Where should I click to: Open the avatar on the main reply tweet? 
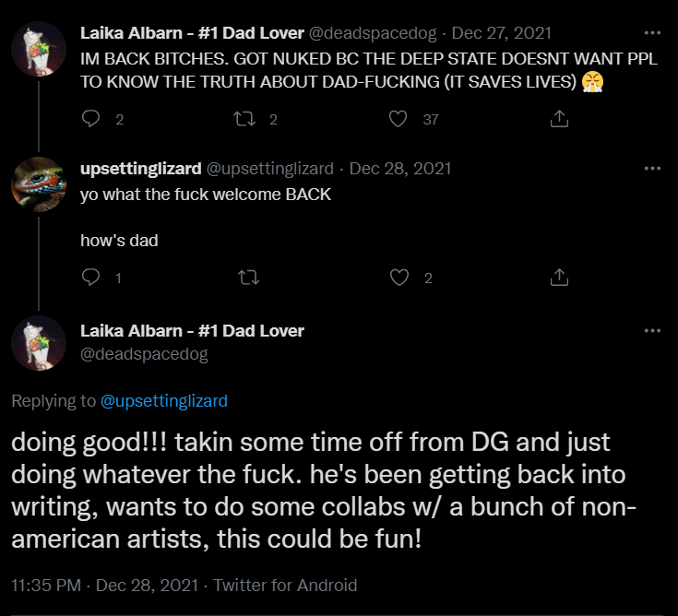tap(39, 343)
